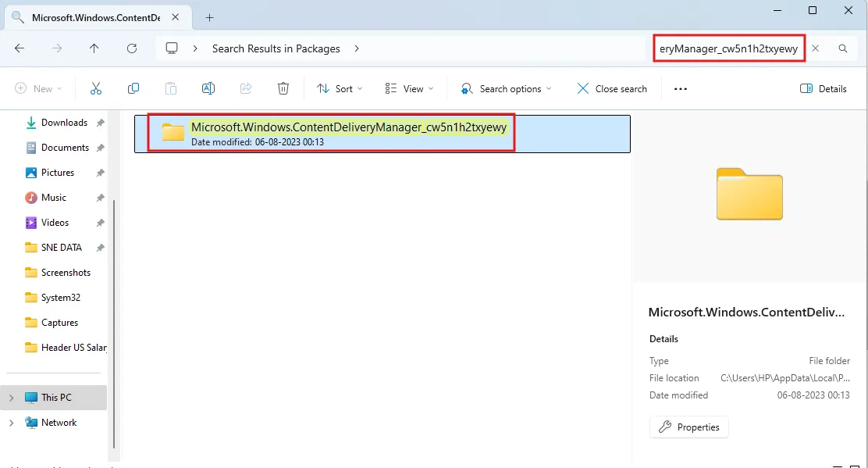Add a new File Explorer tab
868x468 pixels.
coord(209,18)
